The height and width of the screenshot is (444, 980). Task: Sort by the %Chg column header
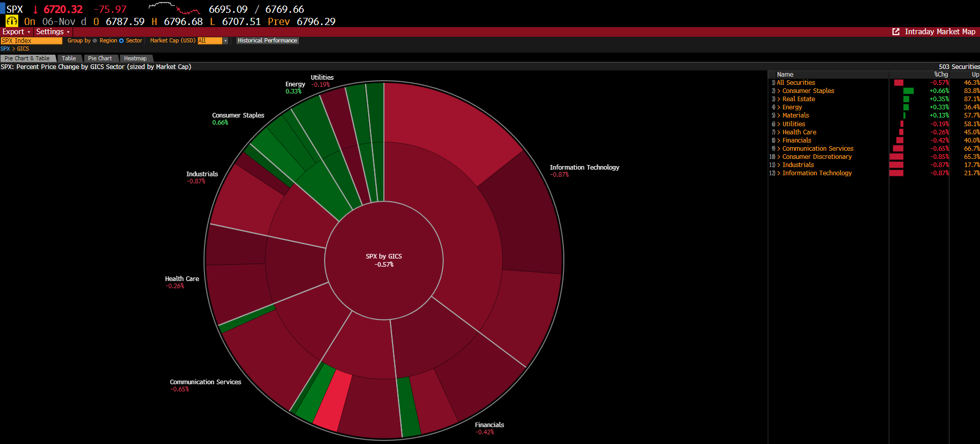[941, 75]
